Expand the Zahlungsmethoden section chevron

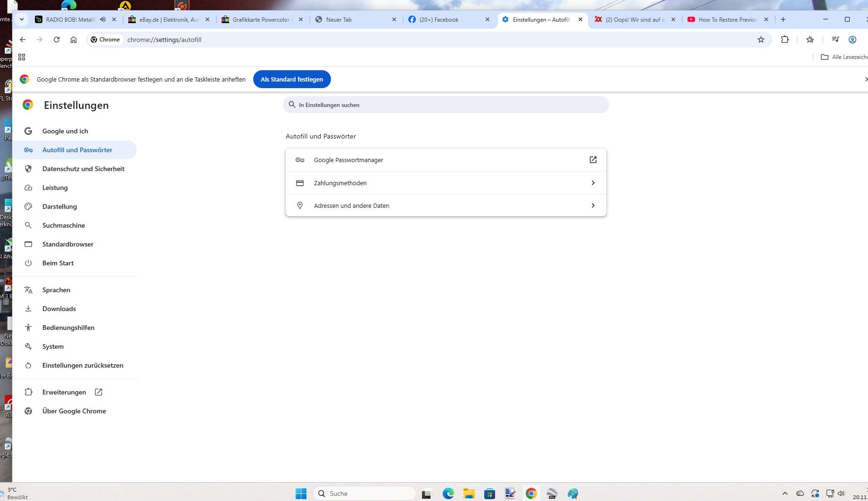tap(593, 183)
